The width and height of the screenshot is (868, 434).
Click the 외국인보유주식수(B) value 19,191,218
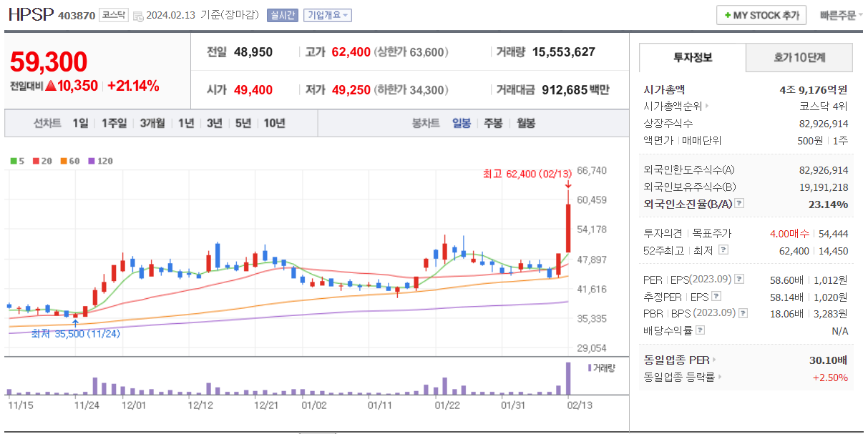click(x=824, y=187)
